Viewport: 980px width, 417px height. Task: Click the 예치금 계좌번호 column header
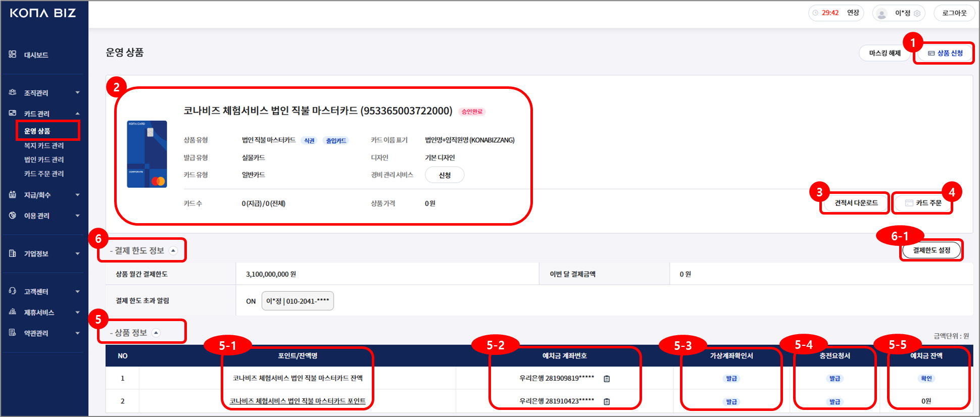pyautogui.click(x=565, y=356)
